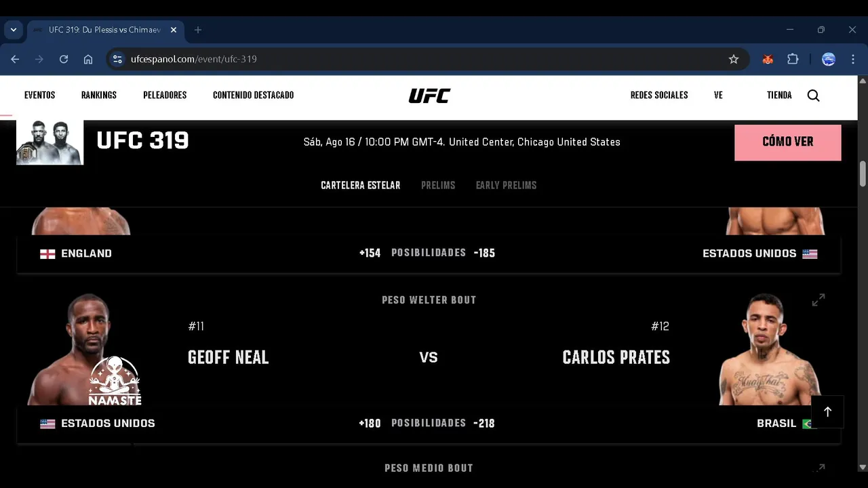Screen dimensions: 868x488
Task: Click the browser forward arrow
Action: [39, 59]
